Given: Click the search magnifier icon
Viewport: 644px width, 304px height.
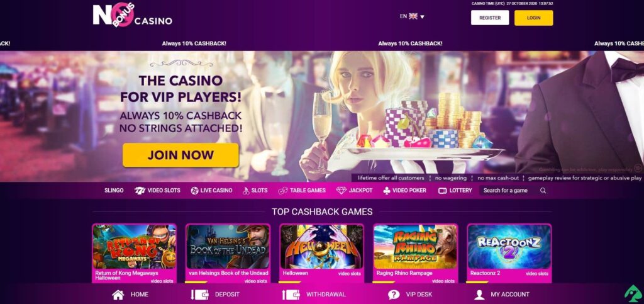Looking at the screenshot, I should pyautogui.click(x=543, y=191).
